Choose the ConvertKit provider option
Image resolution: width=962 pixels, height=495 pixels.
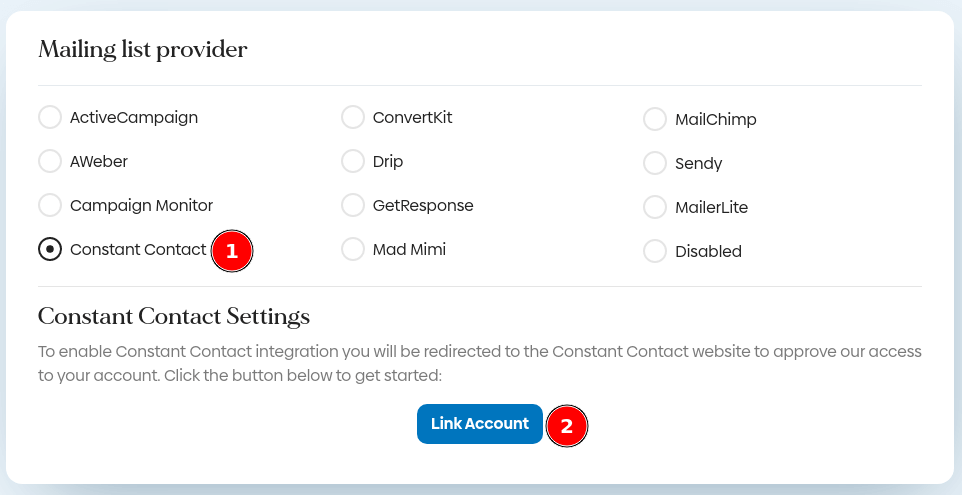click(x=353, y=118)
